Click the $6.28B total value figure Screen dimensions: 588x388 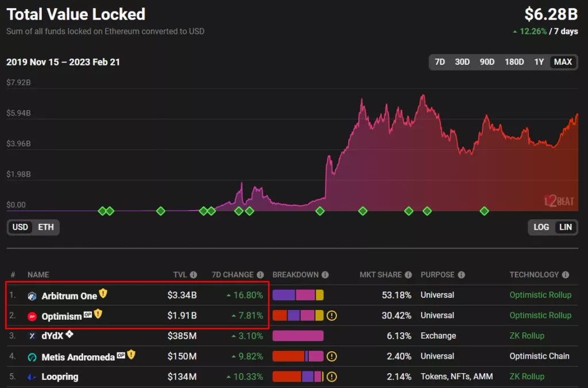tap(551, 14)
